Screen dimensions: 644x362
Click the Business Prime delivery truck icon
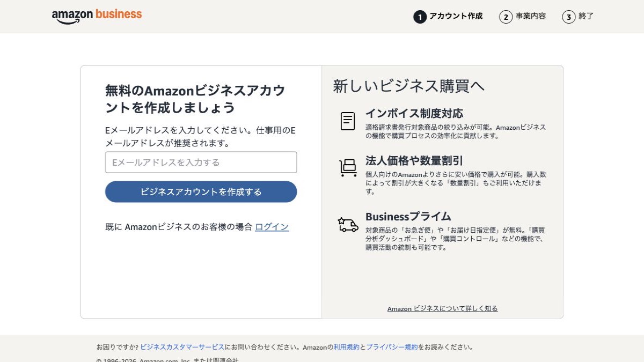click(348, 224)
